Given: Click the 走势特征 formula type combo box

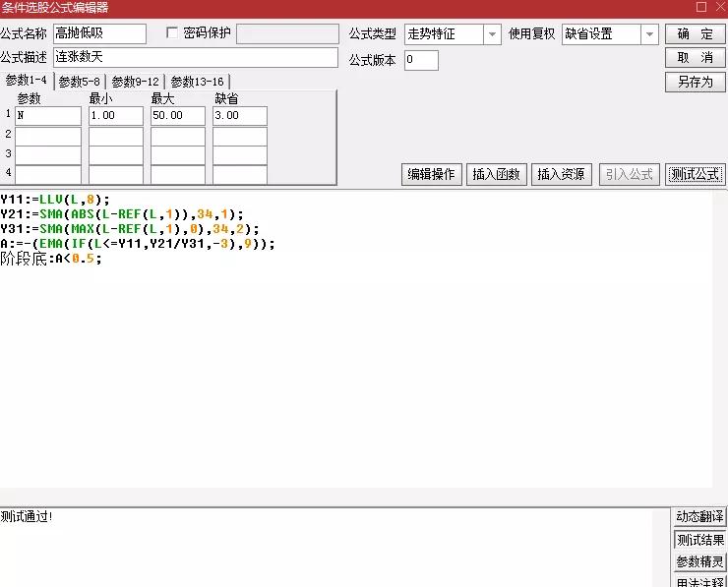Looking at the screenshot, I should (453, 34).
